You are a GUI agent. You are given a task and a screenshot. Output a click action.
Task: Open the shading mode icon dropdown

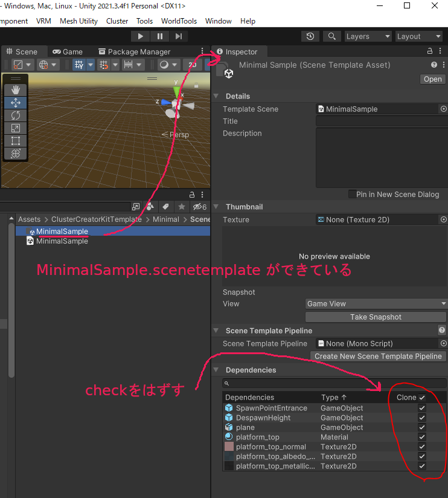click(21, 65)
